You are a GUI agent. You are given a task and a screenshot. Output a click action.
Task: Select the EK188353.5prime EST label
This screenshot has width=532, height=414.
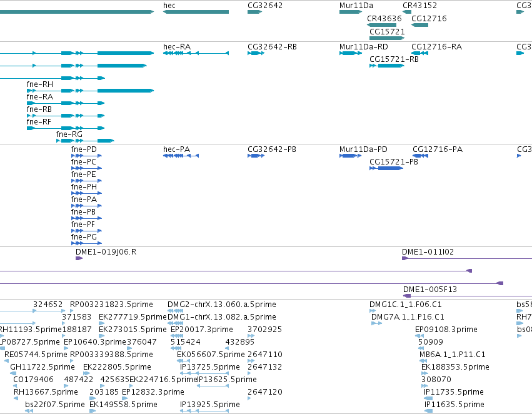pyautogui.click(x=455, y=368)
